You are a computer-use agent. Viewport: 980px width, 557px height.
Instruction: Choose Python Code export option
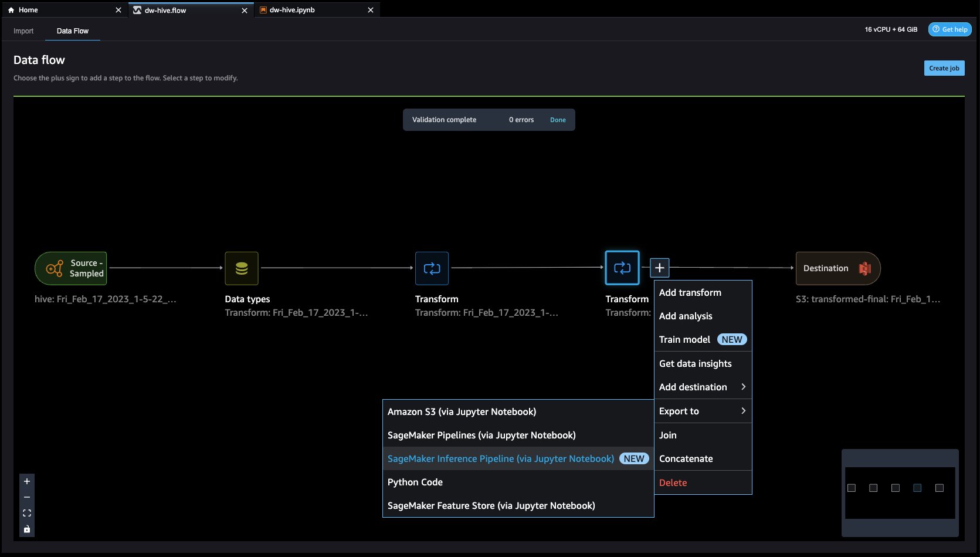click(518, 482)
